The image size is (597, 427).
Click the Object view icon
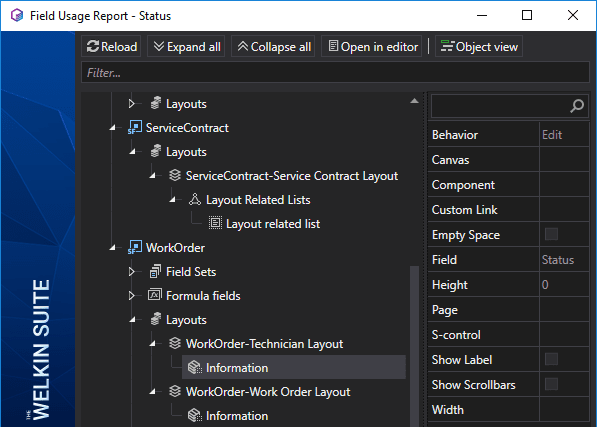point(447,46)
